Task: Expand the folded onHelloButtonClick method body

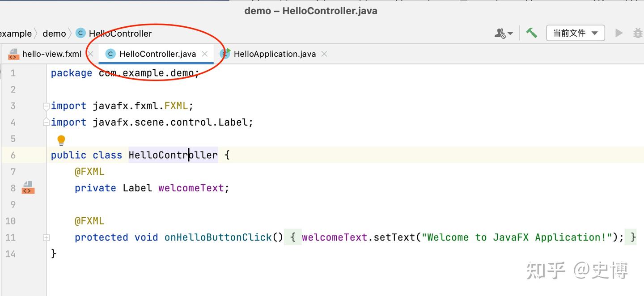Action: 46,237
